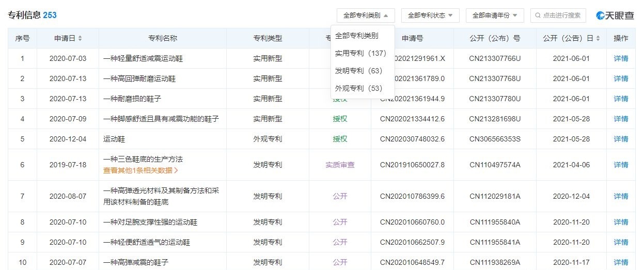Click publication number CN111938269A
This screenshot has width=644, height=270.
(x=495, y=262)
